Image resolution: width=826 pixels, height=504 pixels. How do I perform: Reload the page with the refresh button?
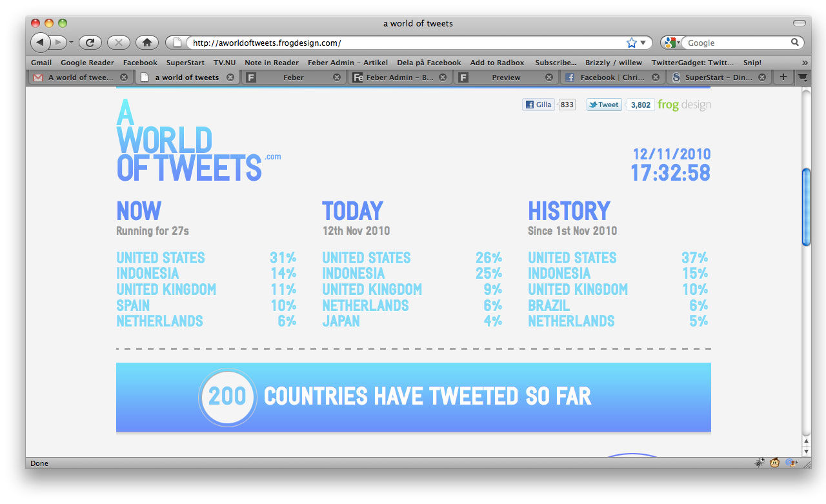90,43
